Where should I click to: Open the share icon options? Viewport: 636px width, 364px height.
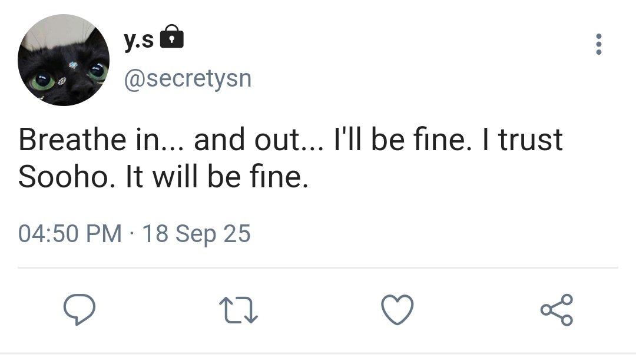556,310
